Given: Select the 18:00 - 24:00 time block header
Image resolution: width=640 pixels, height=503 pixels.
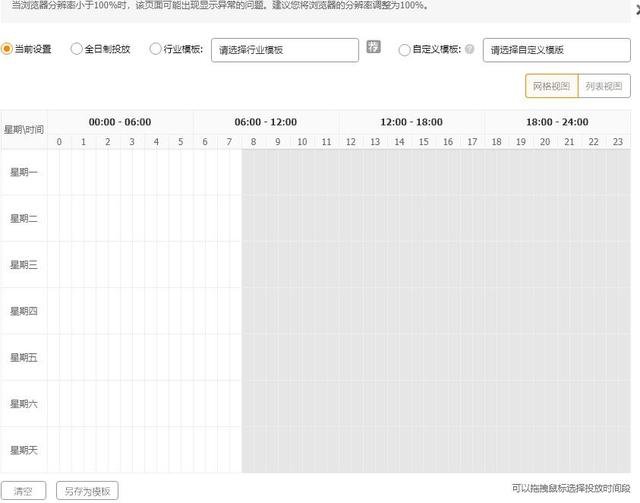Looking at the screenshot, I should pos(557,122).
